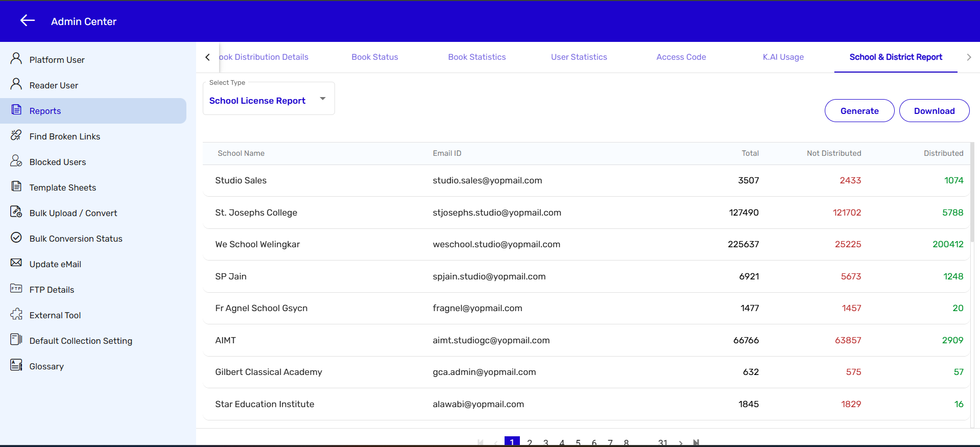Select the Bulk Upload / Convert icon
This screenshot has width=980, height=447.
16,212
